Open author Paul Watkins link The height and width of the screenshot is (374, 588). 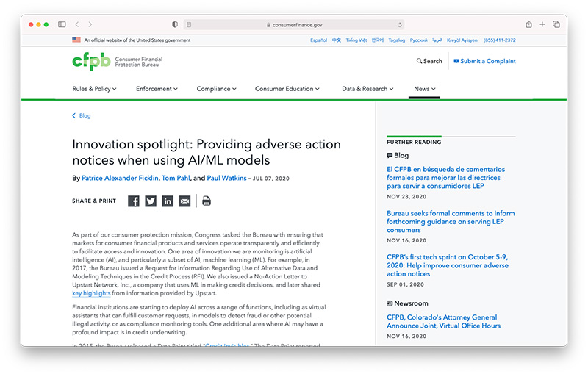coord(226,178)
